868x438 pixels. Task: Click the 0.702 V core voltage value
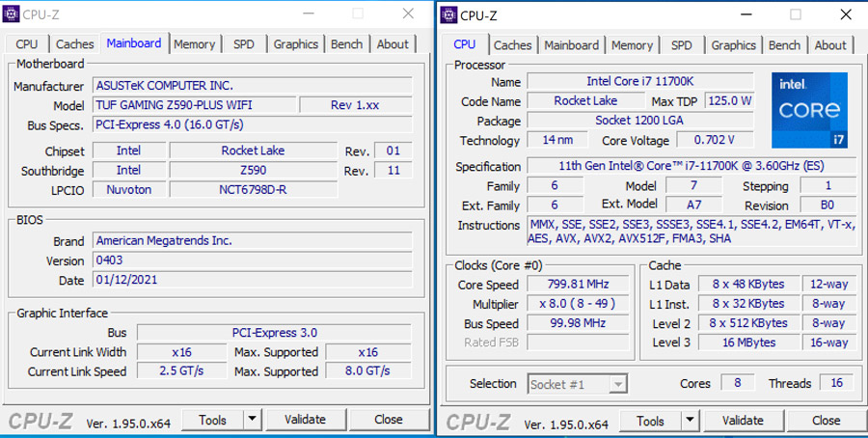point(715,140)
